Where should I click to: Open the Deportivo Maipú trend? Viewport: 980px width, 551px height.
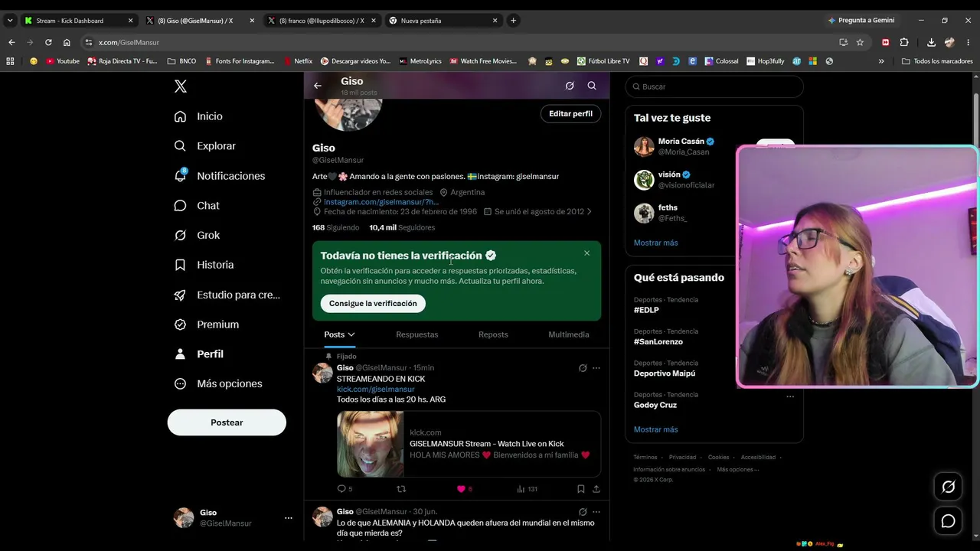pos(665,373)
